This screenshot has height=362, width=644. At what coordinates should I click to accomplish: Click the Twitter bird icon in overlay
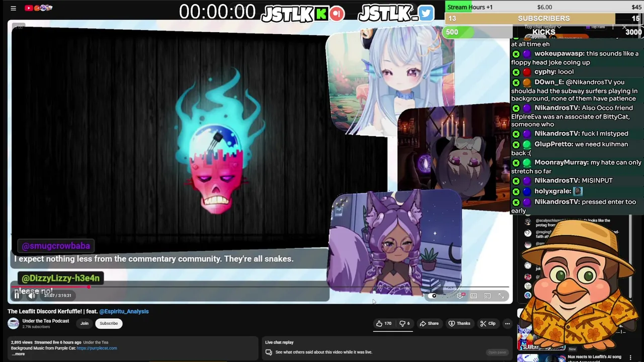(426, 14)
